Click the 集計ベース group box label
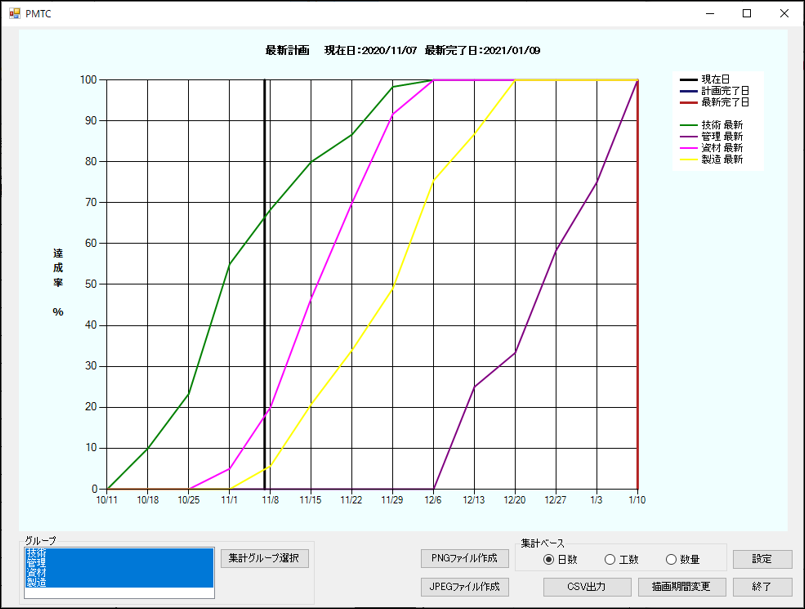 click(x=543, y=543)
